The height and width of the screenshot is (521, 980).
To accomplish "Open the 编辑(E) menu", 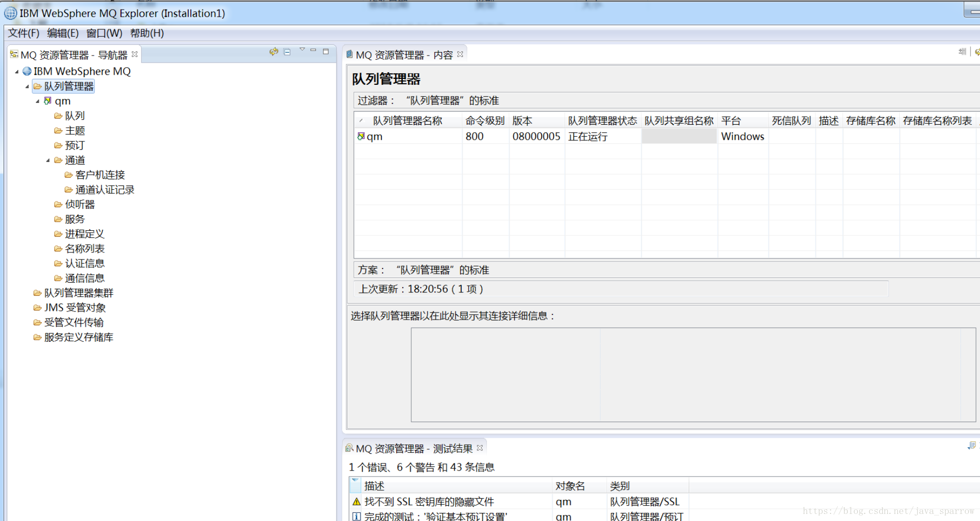I will tap(63, 33).
